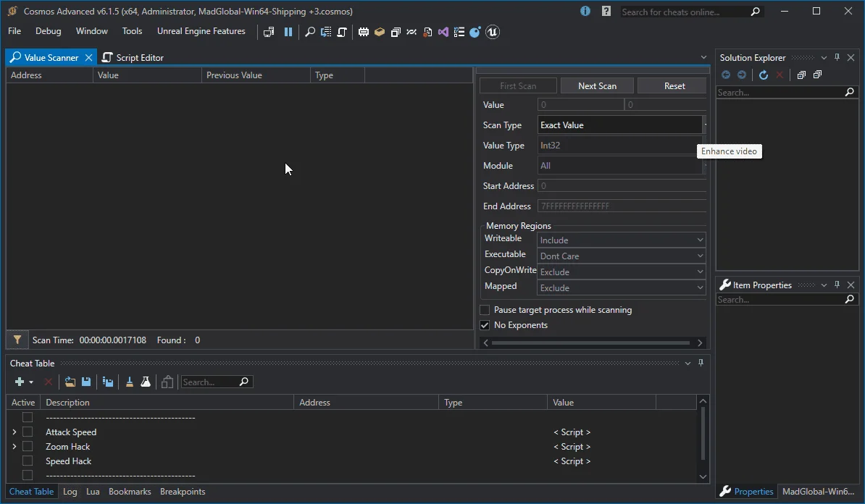Open the add entry dropdown arrow
This screenshot has width=865, height=504.
[x=31, y=382]
